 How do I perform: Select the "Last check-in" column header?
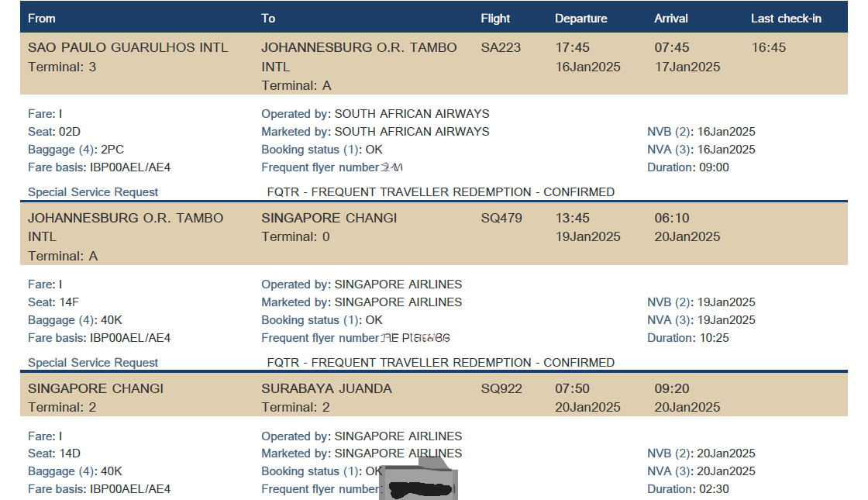tap(786, 19)
